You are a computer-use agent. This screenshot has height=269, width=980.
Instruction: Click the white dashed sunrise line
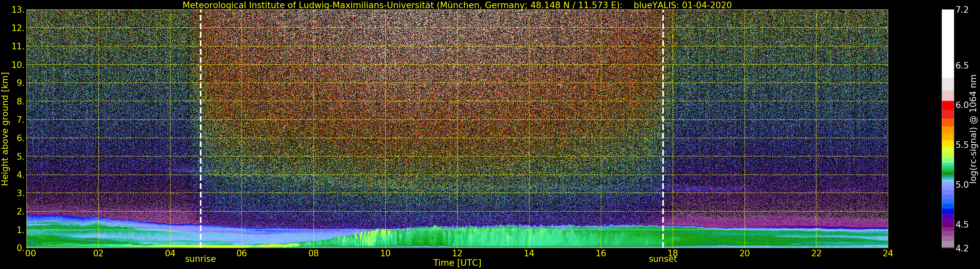(201, 129)
